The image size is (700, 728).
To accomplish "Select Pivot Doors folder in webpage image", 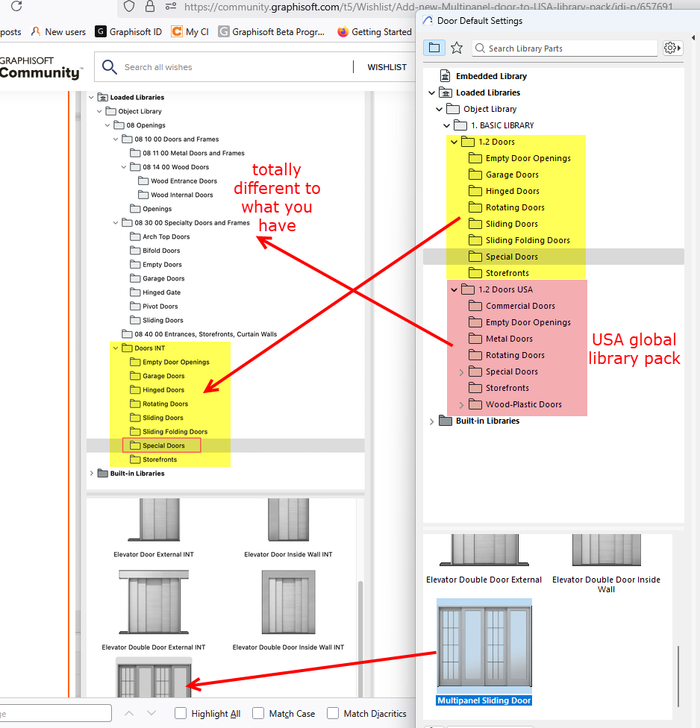I will pos(154,307).
